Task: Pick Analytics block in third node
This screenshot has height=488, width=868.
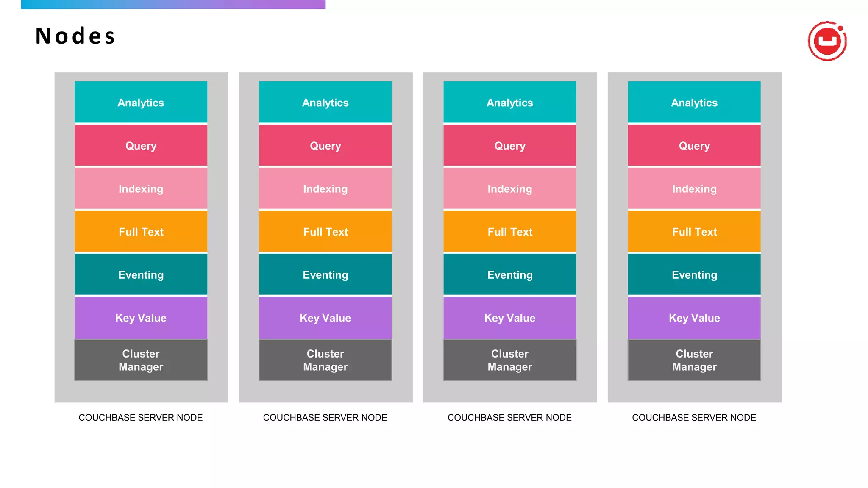Action: click(x=510, y=102)
